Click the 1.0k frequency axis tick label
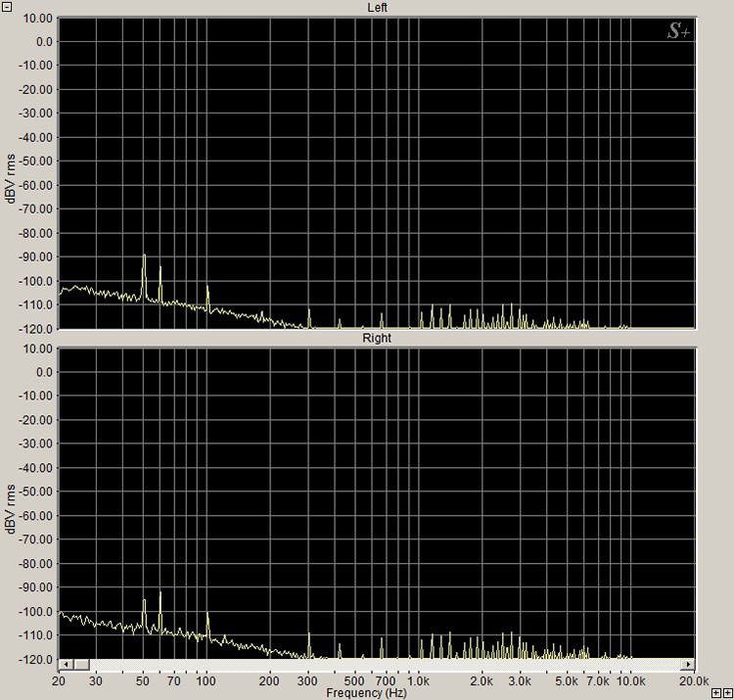This screenshot has height=700, width=734. coord(418,679)
